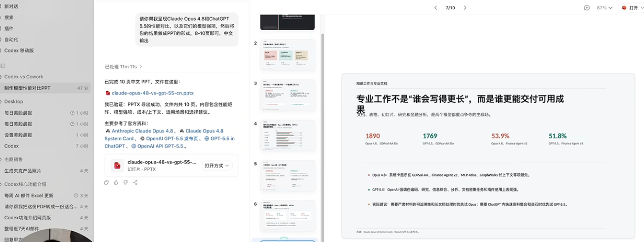Go to the previous slide with left arrow
The image size is (644, 242).
(435, 8)
